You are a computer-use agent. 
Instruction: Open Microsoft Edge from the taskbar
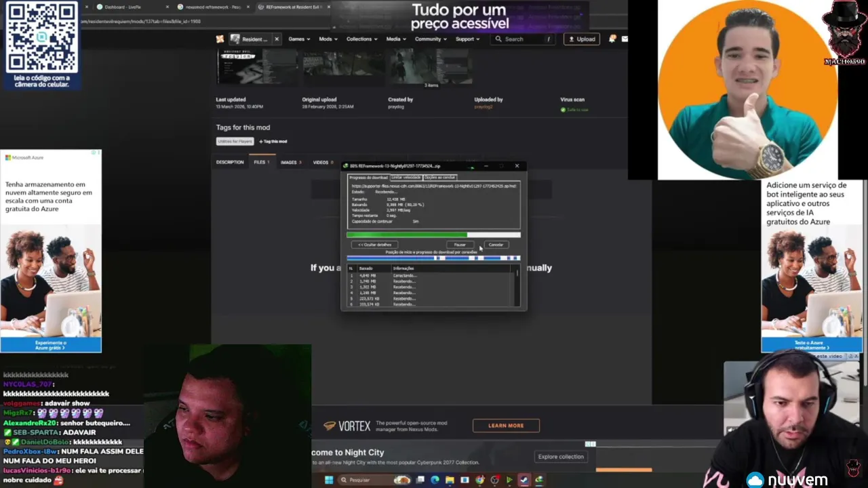435,480
